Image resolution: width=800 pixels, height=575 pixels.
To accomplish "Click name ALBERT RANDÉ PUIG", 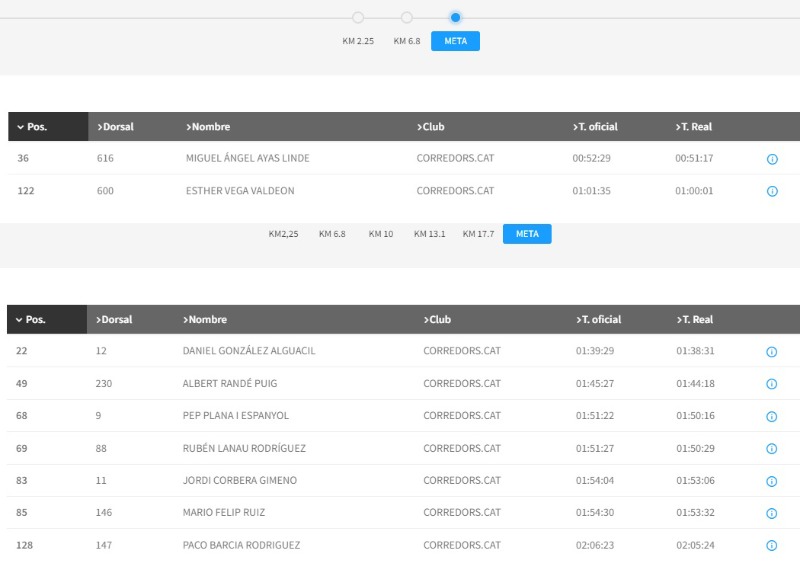I will click(230, 384).
